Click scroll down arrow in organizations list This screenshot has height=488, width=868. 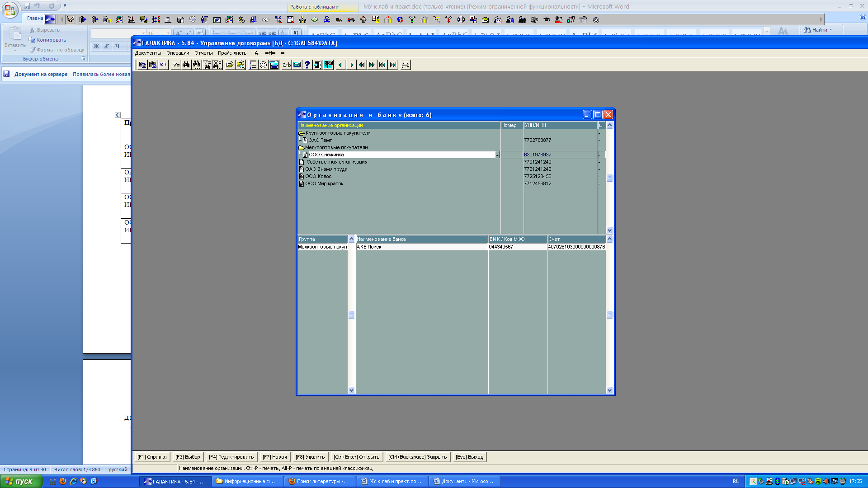click(x=609, y=230)
